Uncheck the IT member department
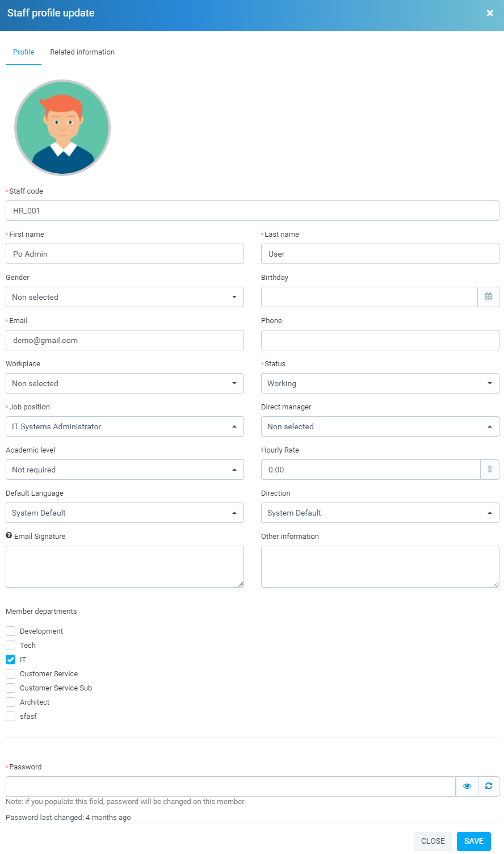The width and height of the screenshot is (504, 854). [10, 659]
